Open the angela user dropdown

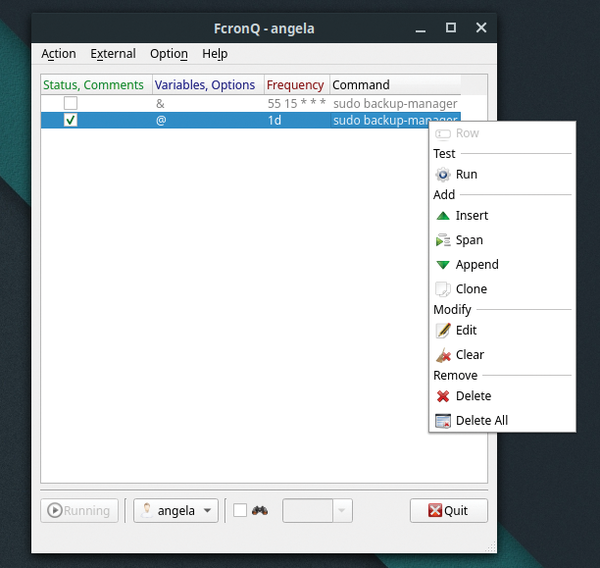[176, 510]
